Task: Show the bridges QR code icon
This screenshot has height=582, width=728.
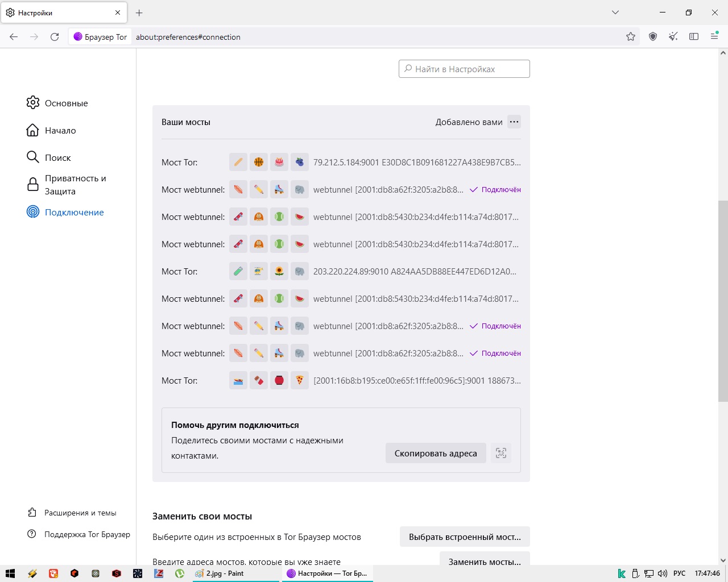Action: [x=501, y=453]
